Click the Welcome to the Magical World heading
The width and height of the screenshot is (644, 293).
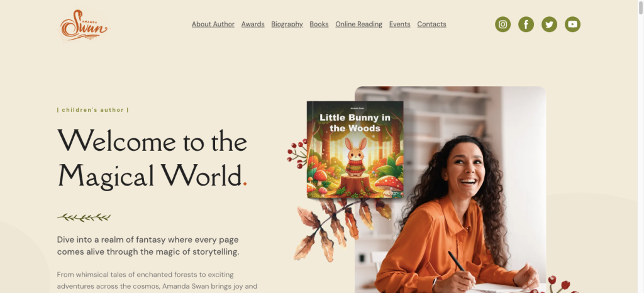[152, 159]
